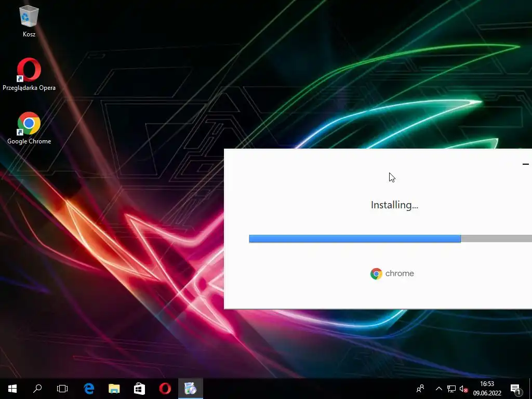This screenshot has width=532, height=399.
Task: Open File Explorer from the taskbar
Action: pyautogui.click(x=114, y=389)
